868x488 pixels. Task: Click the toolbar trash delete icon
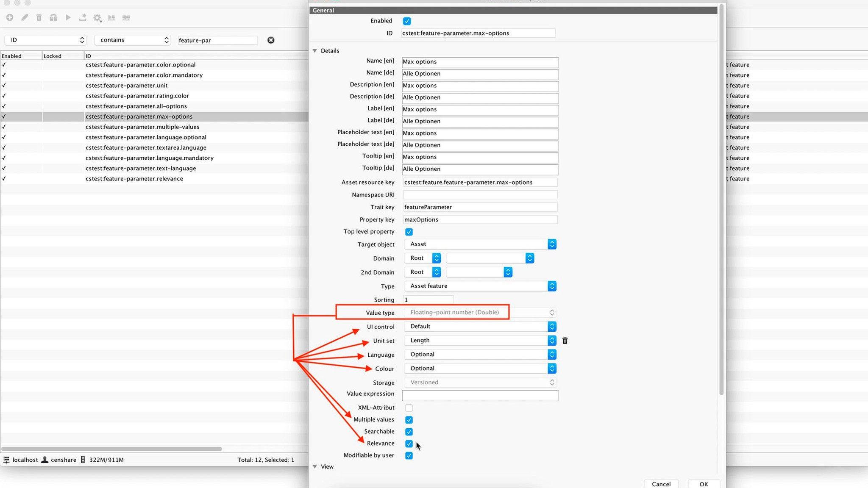tap(39, 17)
